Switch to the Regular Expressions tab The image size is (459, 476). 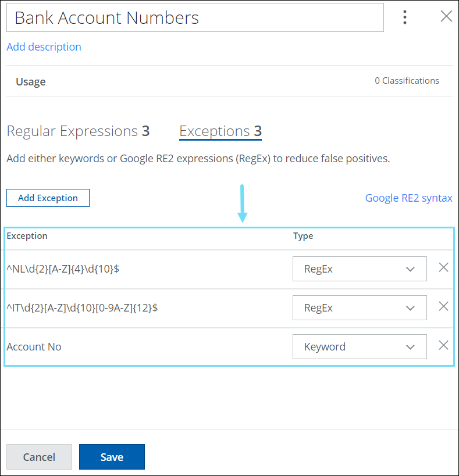tap(78, 131)
